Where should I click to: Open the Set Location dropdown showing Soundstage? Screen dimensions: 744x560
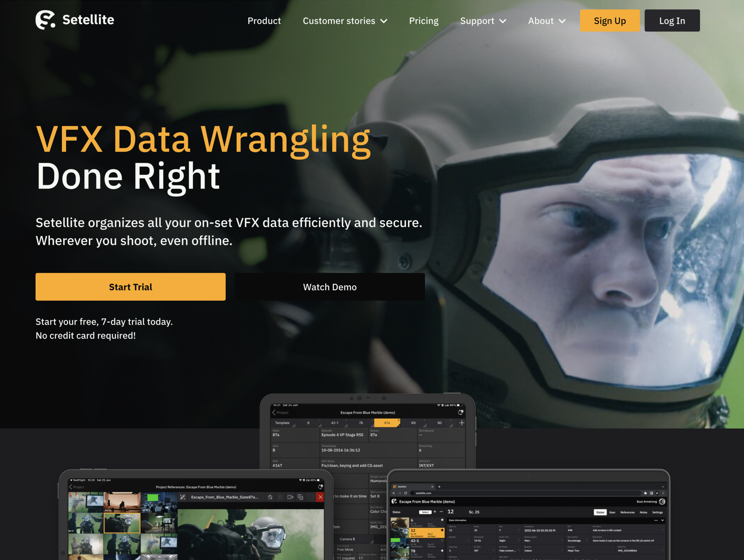578,540
